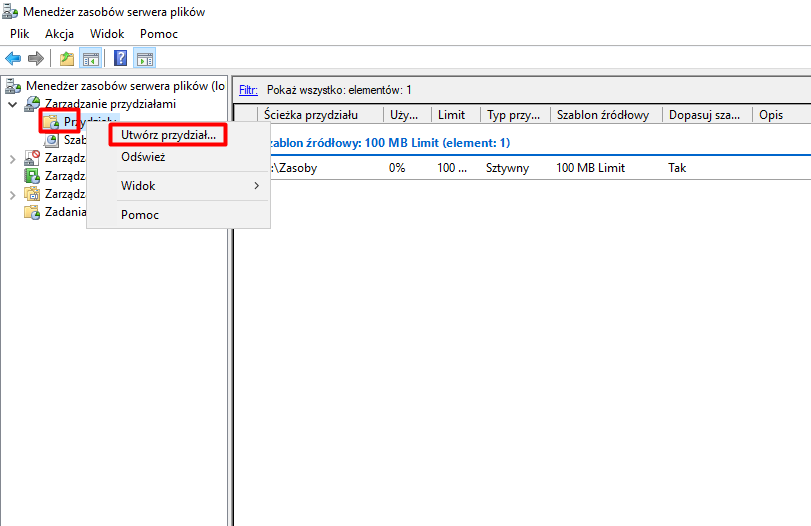
Task: Open the Plik menu
Action: coord(20,33)
